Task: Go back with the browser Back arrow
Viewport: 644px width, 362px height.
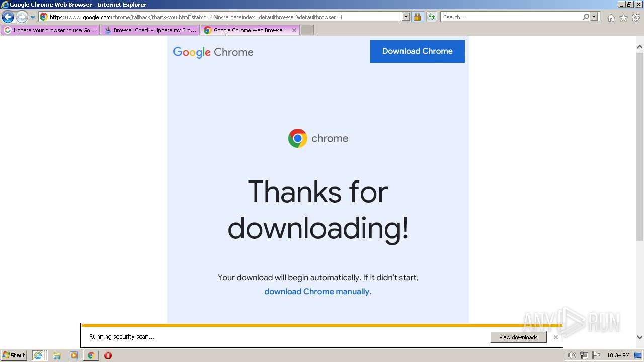Action: [8, 17]
